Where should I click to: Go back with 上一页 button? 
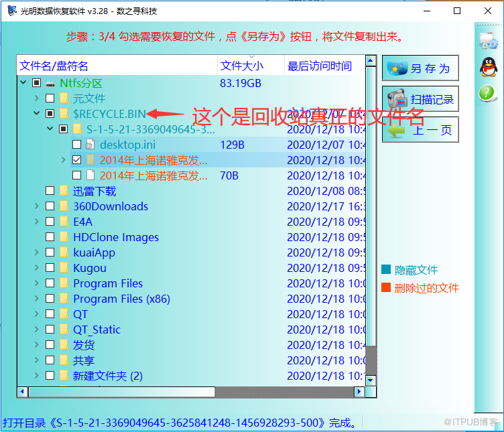[x=420, y=129]
